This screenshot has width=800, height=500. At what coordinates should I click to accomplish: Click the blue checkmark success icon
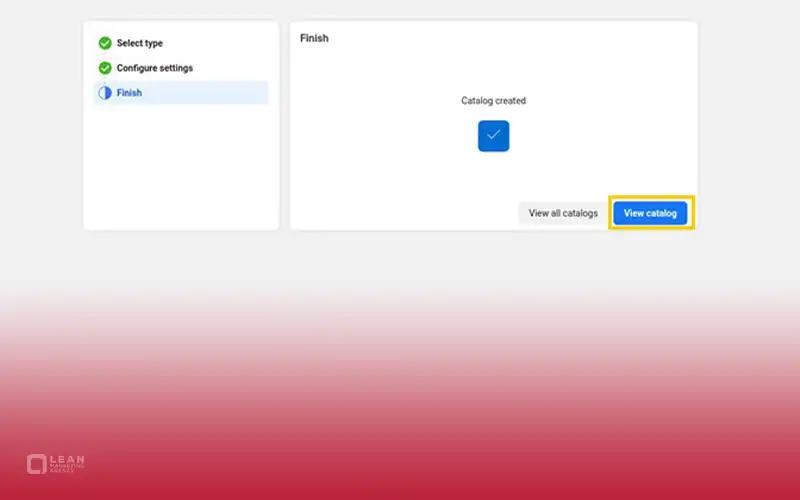coord(493,136)
